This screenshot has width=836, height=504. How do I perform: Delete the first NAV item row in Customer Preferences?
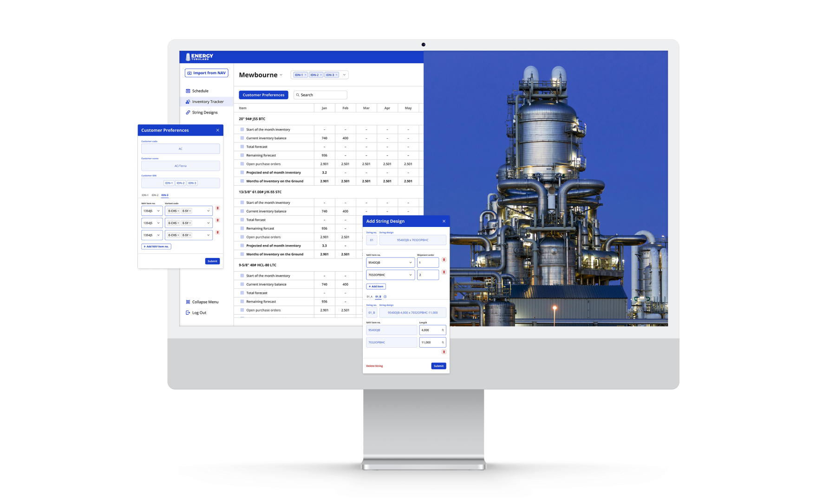tap(217, 208)
